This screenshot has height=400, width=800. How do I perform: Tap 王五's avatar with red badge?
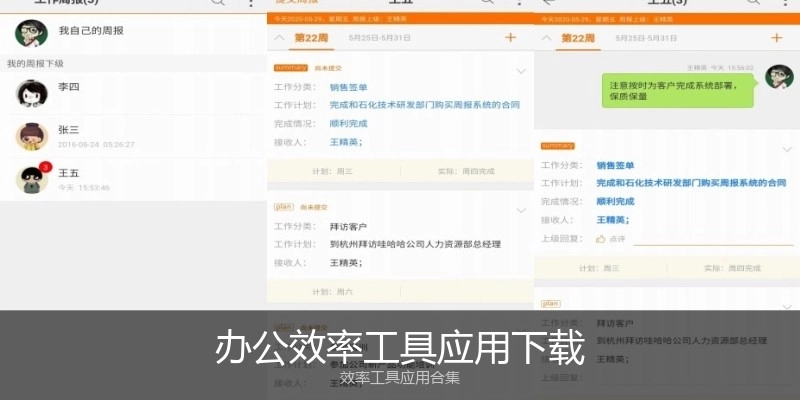click(x=32, y=179)
